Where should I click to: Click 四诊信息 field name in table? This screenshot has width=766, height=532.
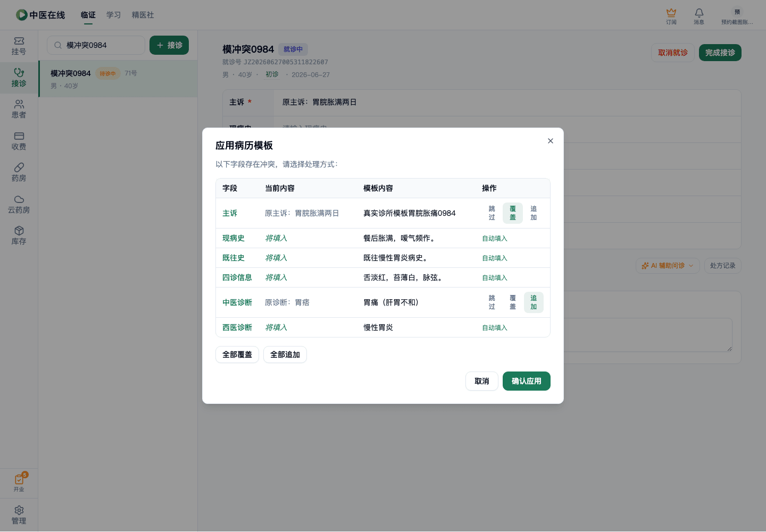237,277
